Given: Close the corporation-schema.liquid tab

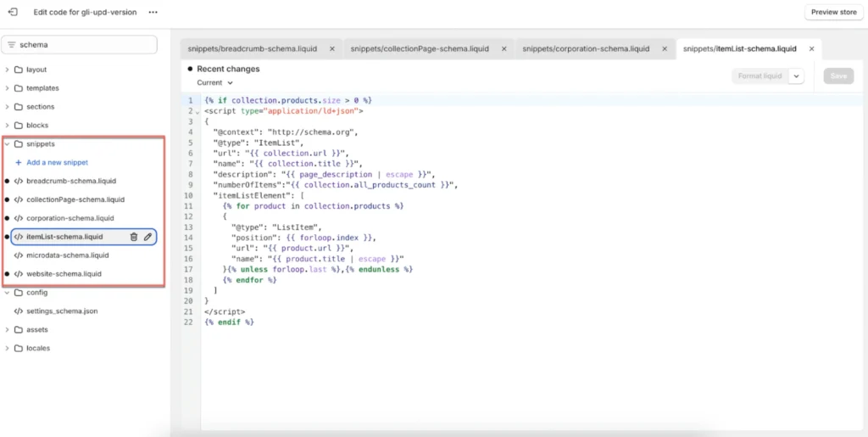Looking at the screenshot, I should click(x=665, y=48).
